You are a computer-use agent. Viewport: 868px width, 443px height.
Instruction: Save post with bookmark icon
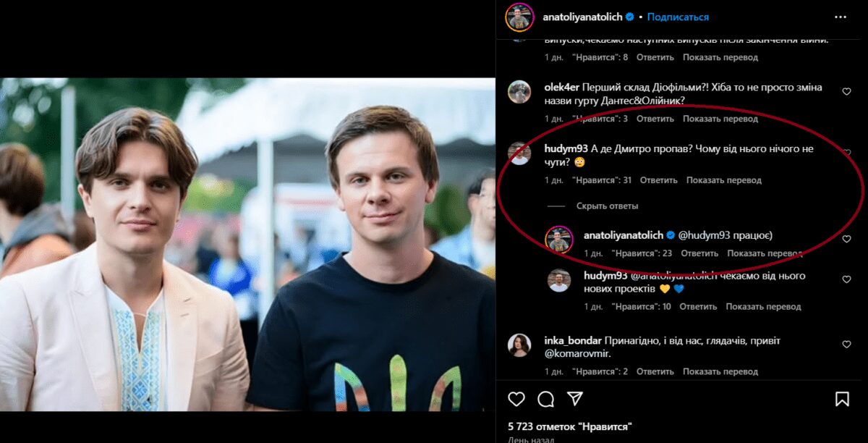click(842, 399)
